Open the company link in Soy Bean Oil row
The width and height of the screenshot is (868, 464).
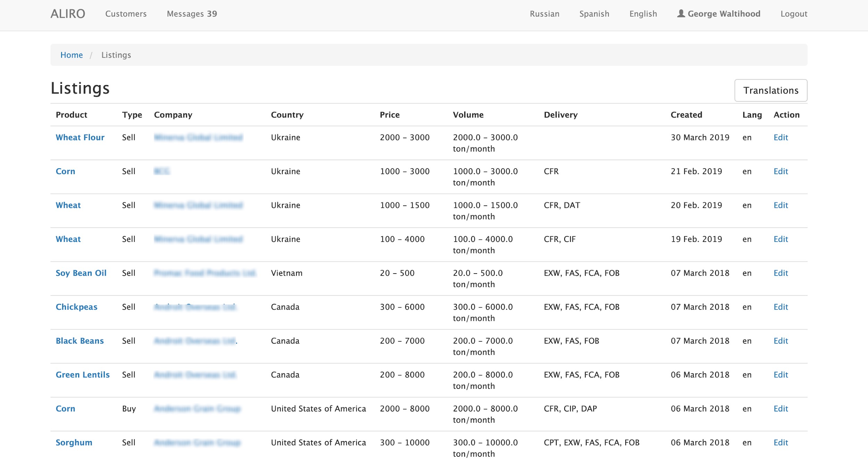coord(205,273)
